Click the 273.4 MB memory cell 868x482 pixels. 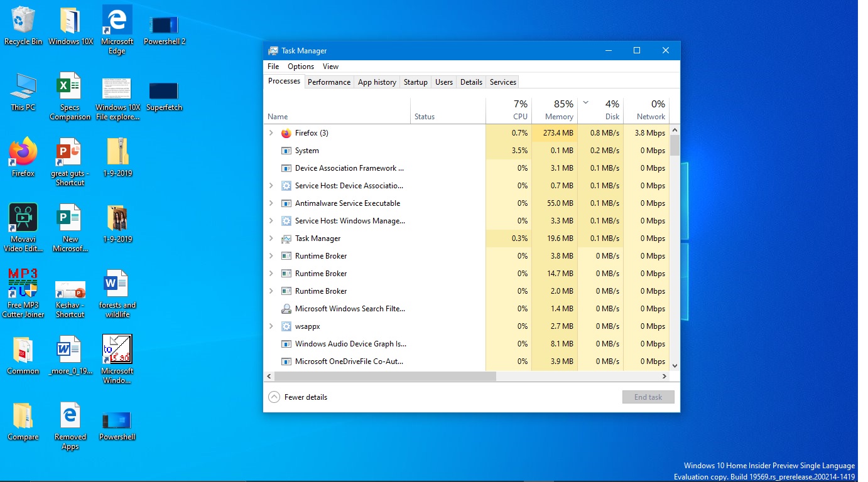click(555, 133)
